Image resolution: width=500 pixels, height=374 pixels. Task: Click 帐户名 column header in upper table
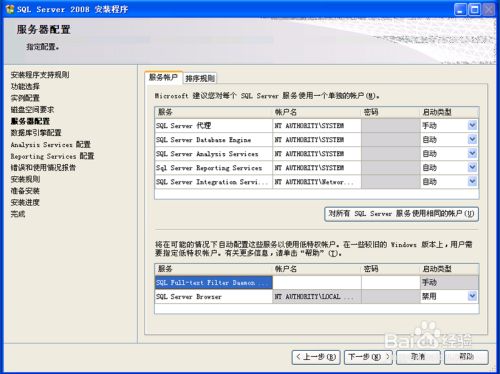click(x=317, y=112)
